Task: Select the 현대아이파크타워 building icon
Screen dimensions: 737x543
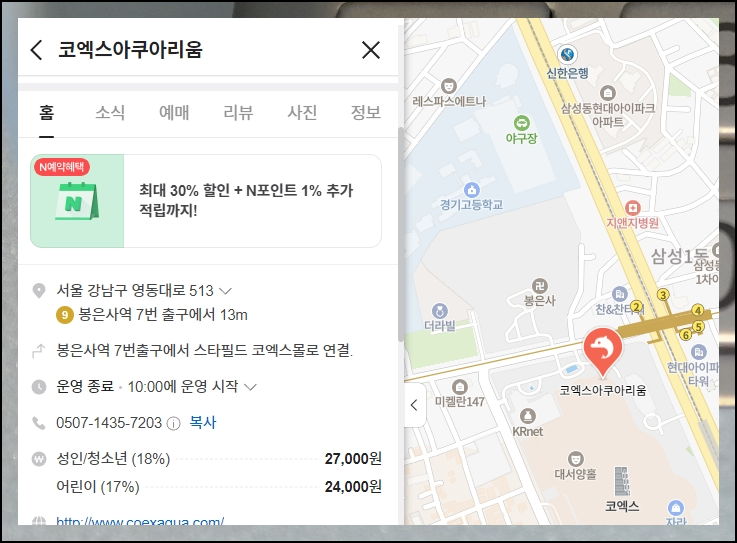Action: pos(698,351)
